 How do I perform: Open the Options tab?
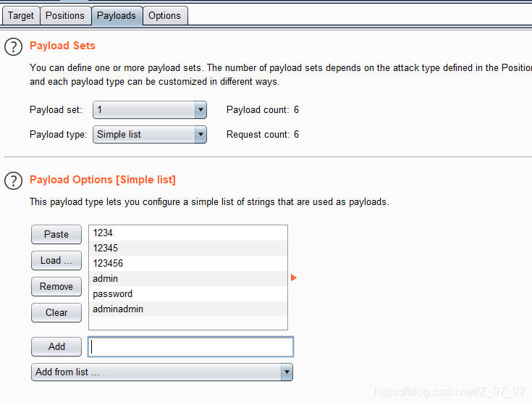click(x=164, y=16)
